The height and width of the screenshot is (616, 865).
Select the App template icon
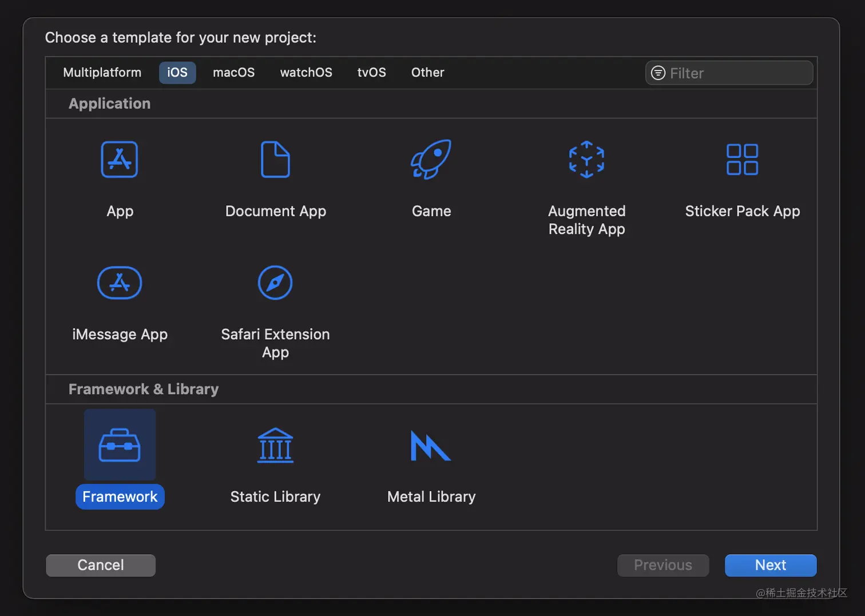point(120,160)
